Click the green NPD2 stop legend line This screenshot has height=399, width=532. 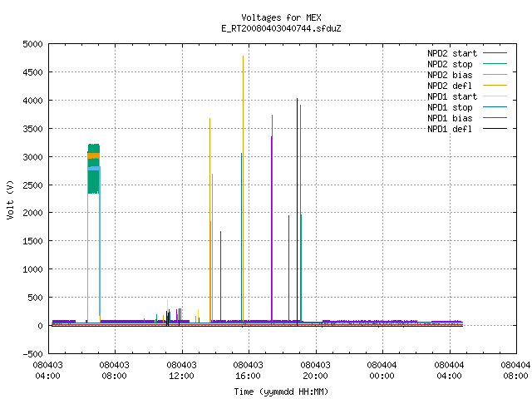(x=495, y=64)
